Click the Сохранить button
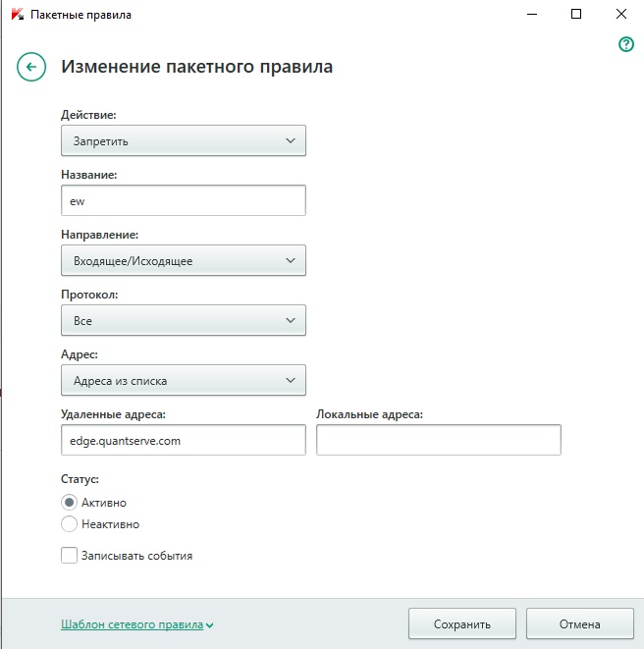This screenshot has width=644, height=649. click(x=462, y=623)
